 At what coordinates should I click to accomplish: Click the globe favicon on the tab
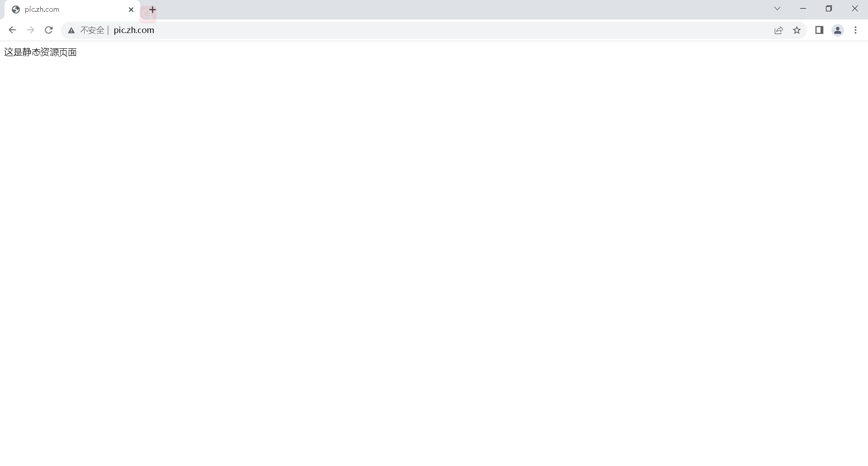(x=16, y=10)
